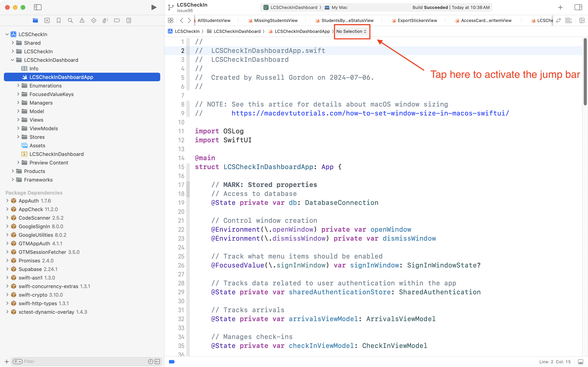Toggle the navigator sidebar visibility

pos(38,7)
